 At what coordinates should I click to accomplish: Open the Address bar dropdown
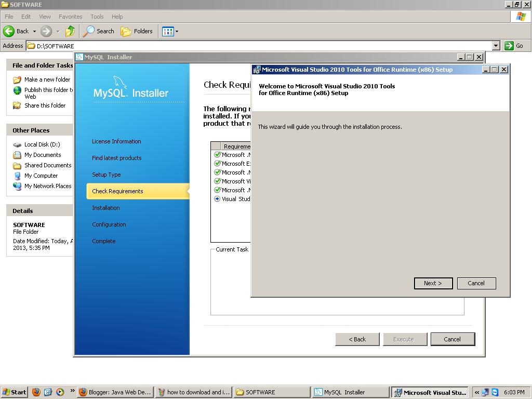[x=496, y=46]
